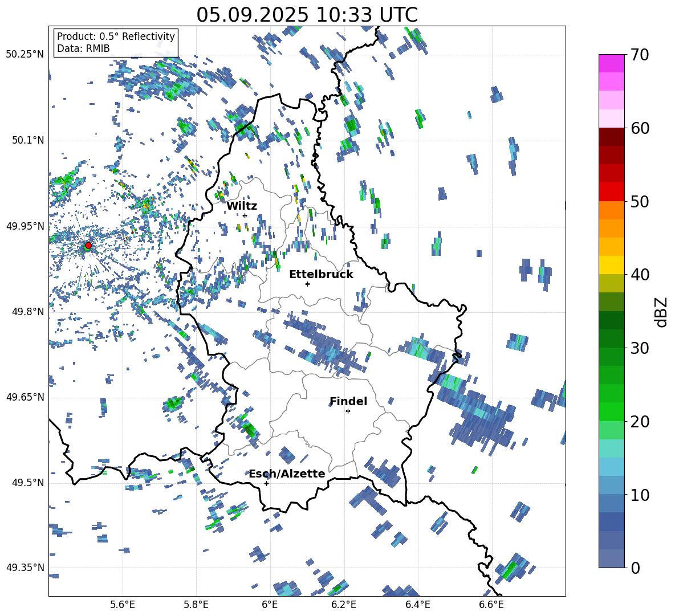Click the Ettelbruck station cross marker

coord(307,284)
